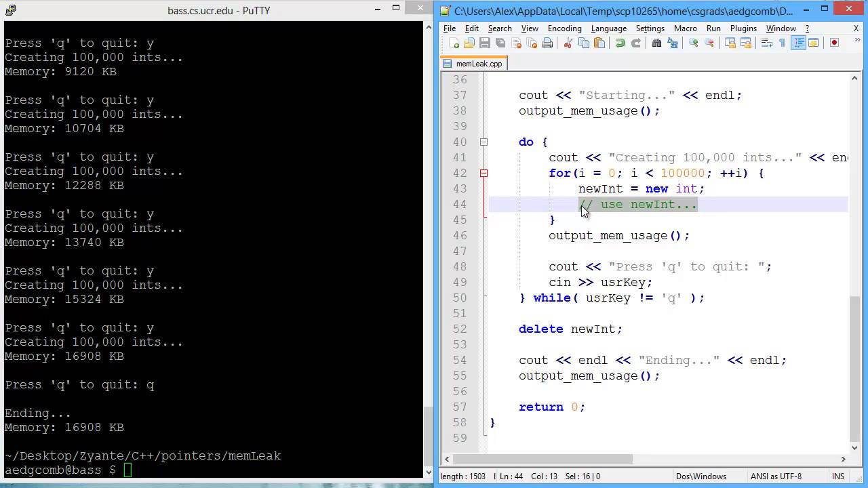Click PuTTY scrollbar down arrow
Image resolution: width=868 pixels, height=488 pixels.
[429, 472]
